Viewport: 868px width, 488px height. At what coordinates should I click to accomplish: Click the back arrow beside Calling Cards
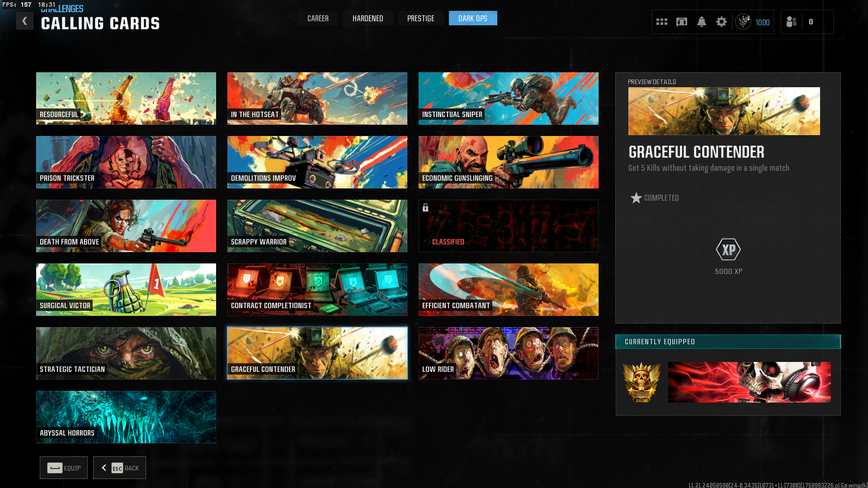(x=25, y=21)
